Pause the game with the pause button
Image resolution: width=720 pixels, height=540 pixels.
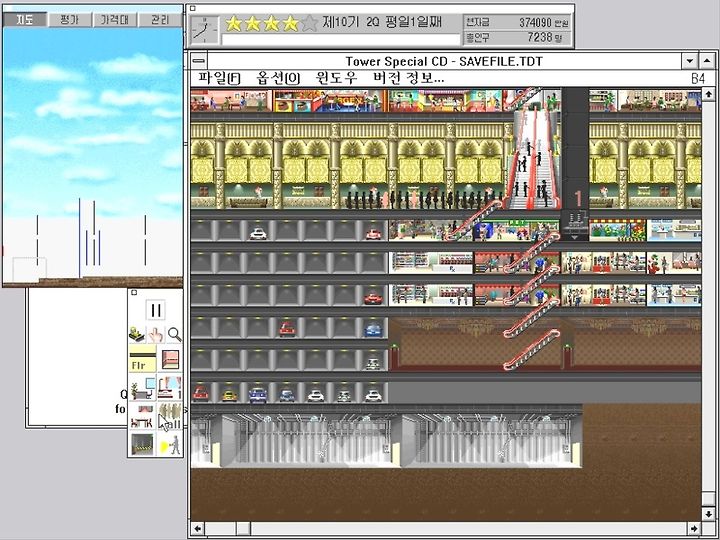155,310
